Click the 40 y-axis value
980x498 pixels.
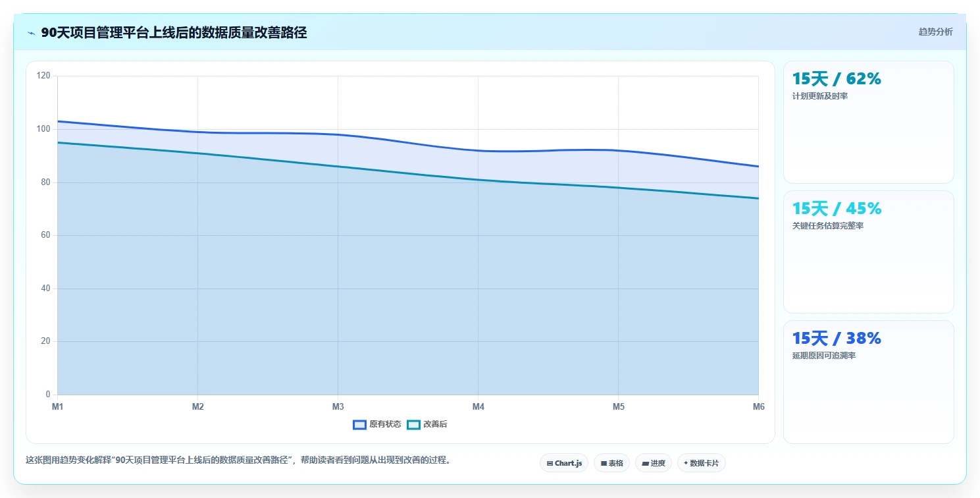(x=45, y=289)
